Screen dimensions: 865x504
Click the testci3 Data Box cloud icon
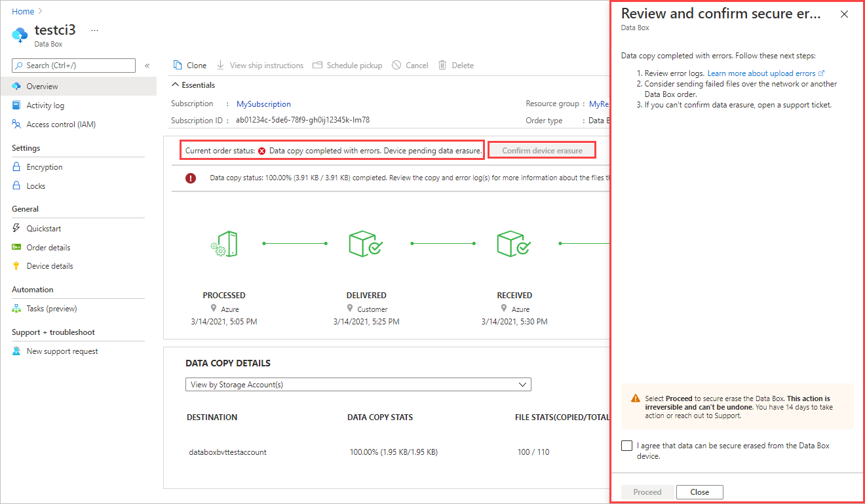[20, 34]
